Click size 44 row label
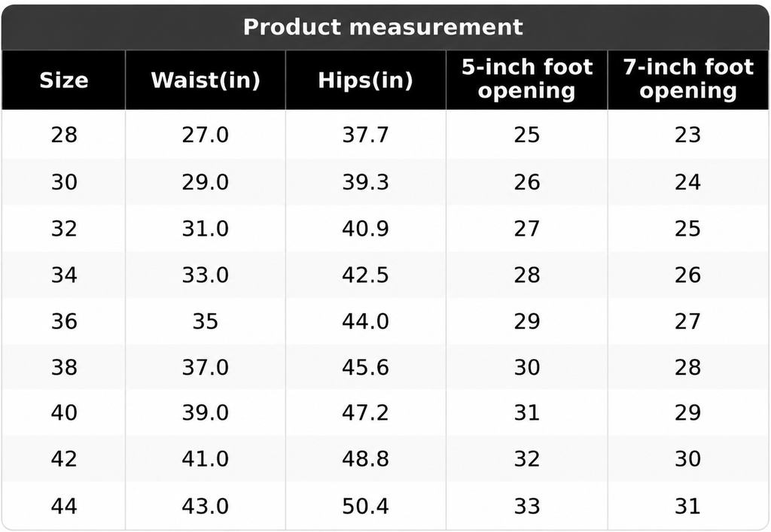Image resolution: width=771 pixels, height=532 pixels. coord(64,506)
